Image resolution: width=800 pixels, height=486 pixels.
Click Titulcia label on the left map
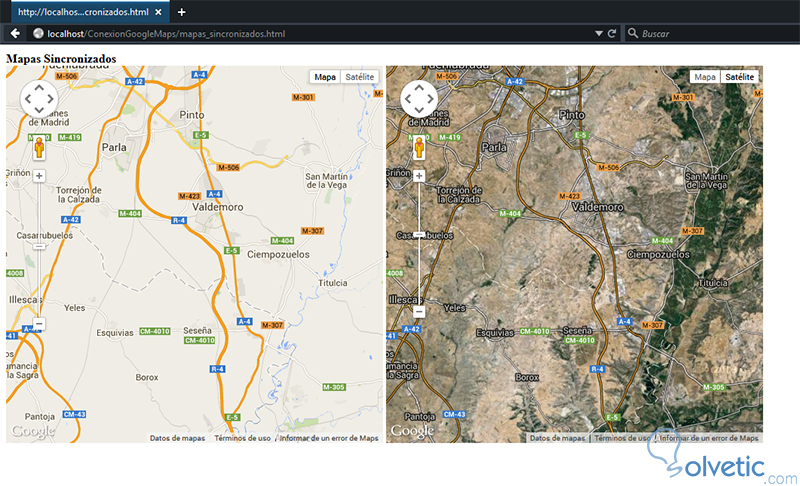(333, 283)
